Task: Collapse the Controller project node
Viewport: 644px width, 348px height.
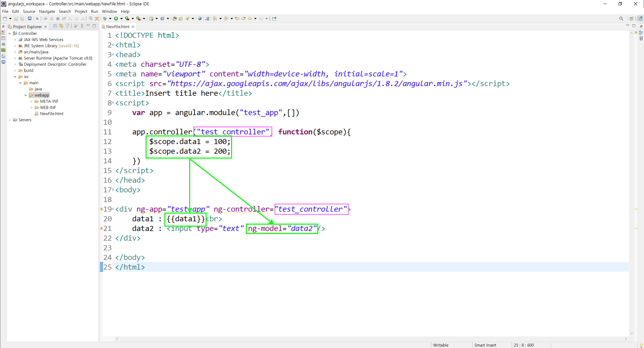Action: [x=10, y=34]
